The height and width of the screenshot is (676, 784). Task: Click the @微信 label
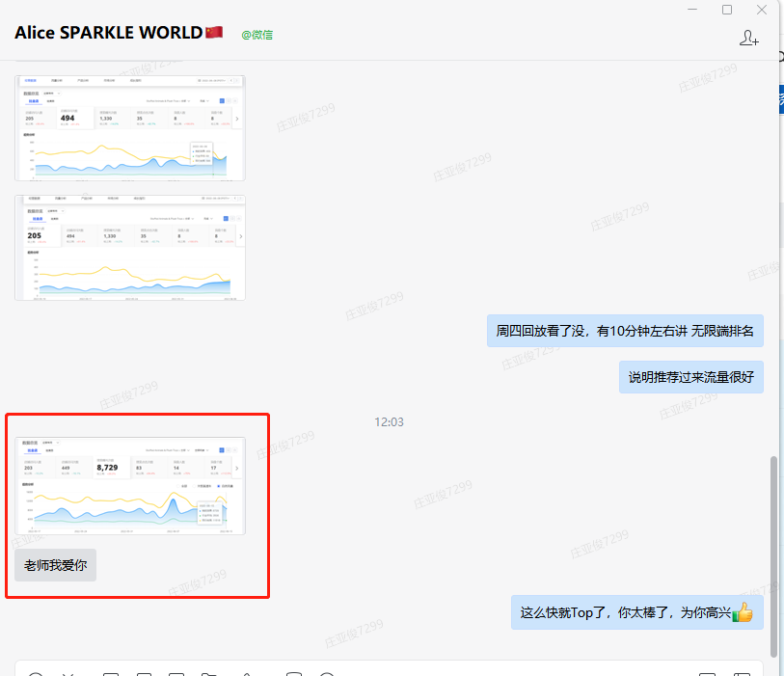click(x=257, y=35)
